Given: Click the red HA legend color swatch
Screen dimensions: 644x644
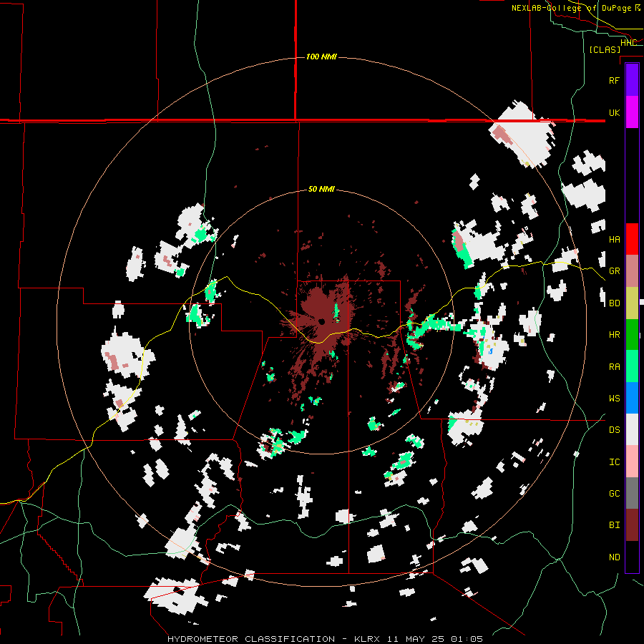Looking at the screenshot, I should tap(632, 239).
